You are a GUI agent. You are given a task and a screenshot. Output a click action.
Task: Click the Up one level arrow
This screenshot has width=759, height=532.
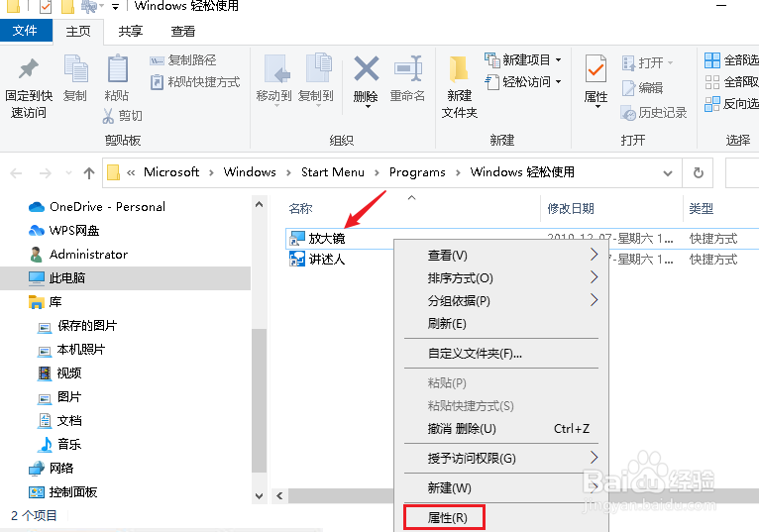[x=88, y=172]
